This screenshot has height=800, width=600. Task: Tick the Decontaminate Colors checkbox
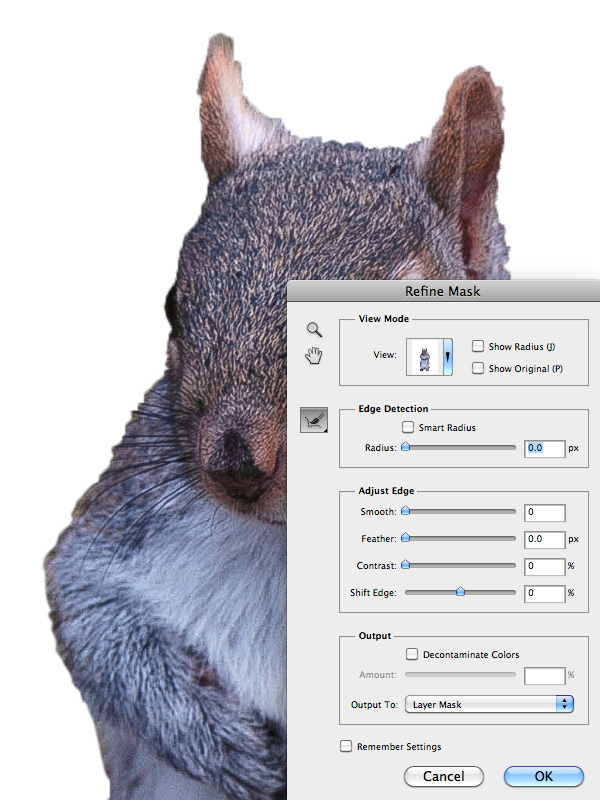412,654
